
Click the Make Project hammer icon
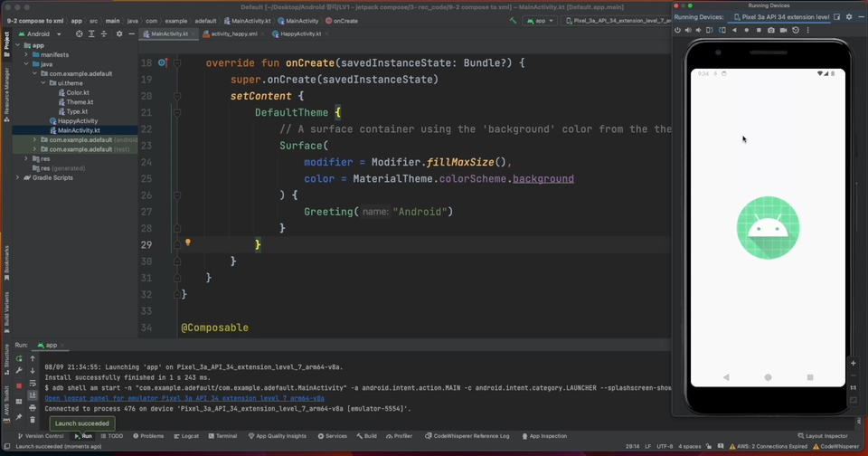click(513, 21)
